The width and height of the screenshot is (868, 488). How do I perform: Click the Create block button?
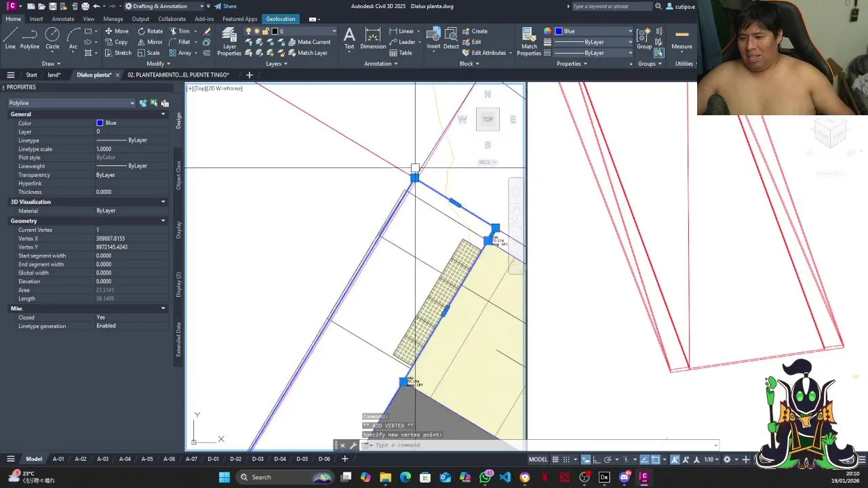pyautogui.click(x=475, y=31)
